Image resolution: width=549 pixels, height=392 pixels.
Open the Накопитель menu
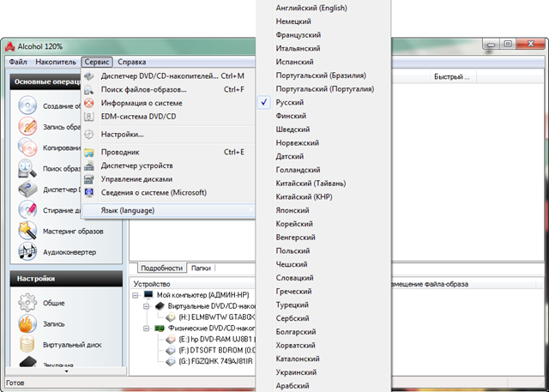(56, 62)
